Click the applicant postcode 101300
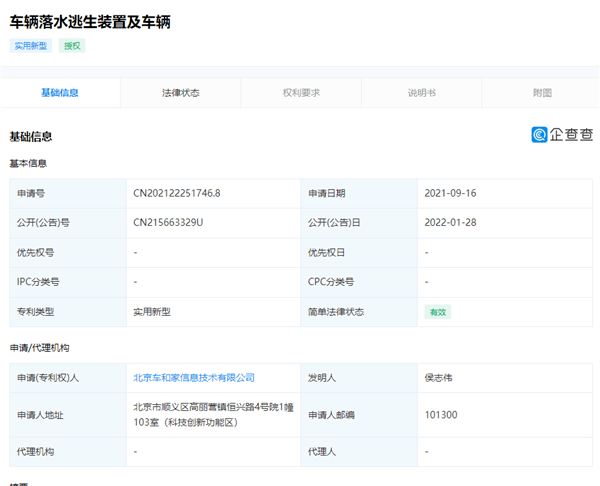600x486 pixels. (441, 415)
